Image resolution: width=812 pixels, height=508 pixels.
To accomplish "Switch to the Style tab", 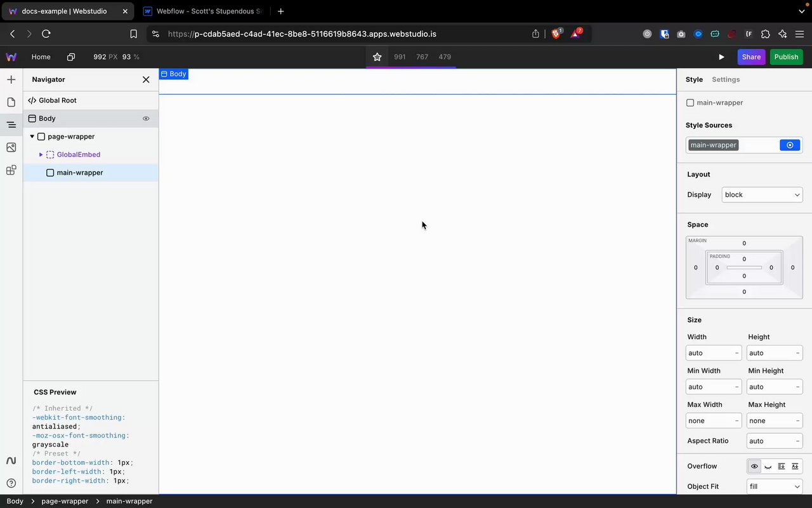I will 694,79.
